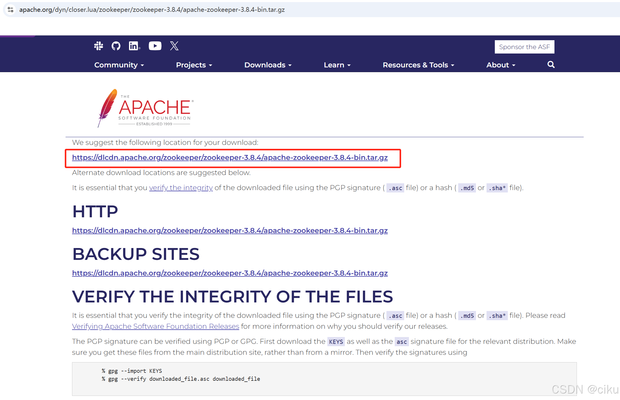Open the 'verify the integrity' link
The height and width of the screenshot is (400, 620).
tap(180, 187)
